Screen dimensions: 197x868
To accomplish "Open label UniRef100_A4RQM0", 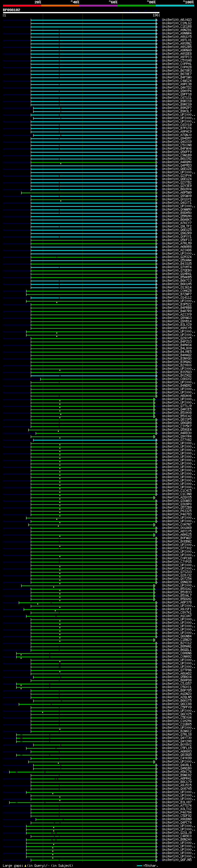I will click(176, 162).
